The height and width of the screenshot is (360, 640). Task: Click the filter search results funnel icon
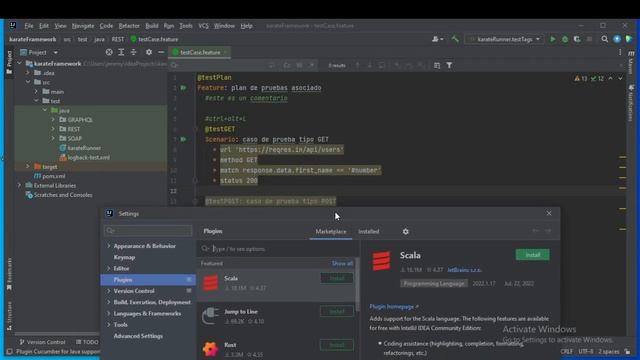pos(449,65)
